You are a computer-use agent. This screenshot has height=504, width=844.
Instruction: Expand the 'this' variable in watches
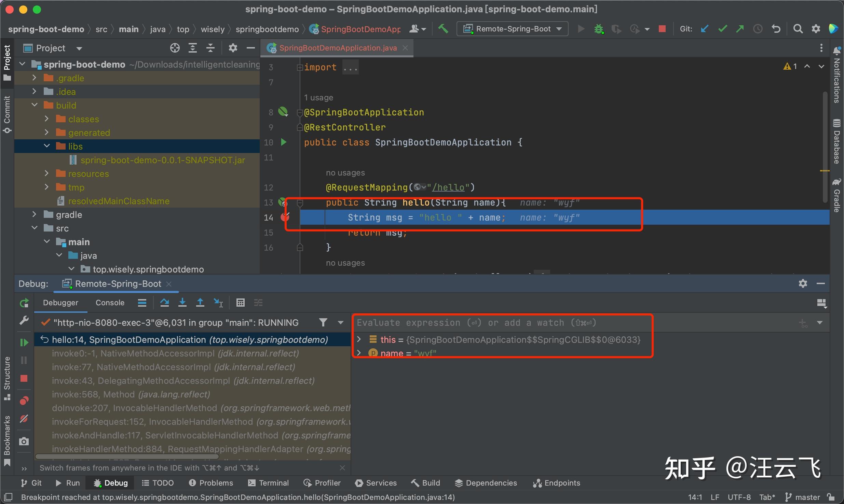(x=359, y=339)
